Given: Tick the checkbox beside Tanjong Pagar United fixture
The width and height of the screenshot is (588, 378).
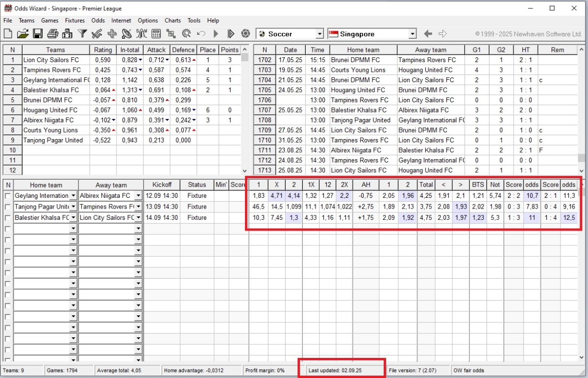Looking at the screenshot, I should (x=7, y=207).
